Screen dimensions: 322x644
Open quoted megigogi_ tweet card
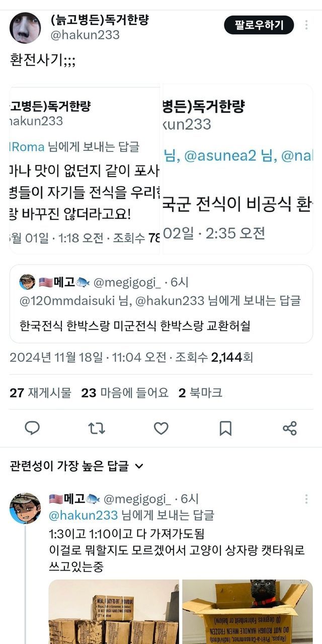[161, 304]
